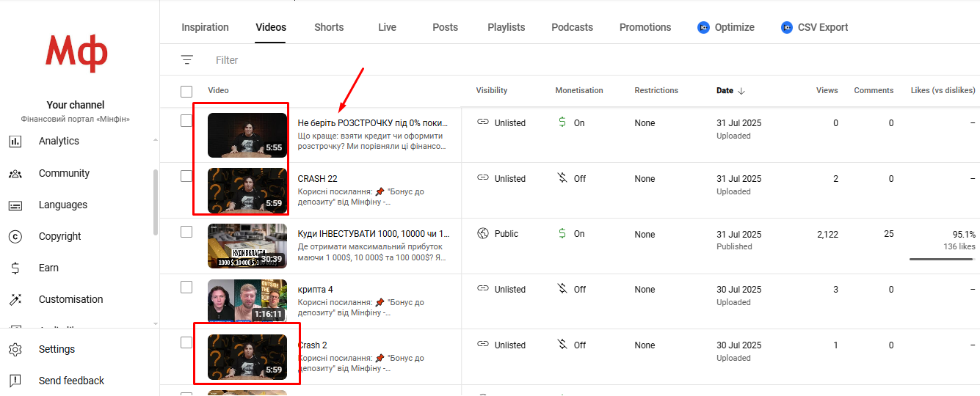This screenshot has height=396, width=980.
Task: Select checkbox for CRASH 22 video
Action: pyautogui.click(x=186, y=176)
